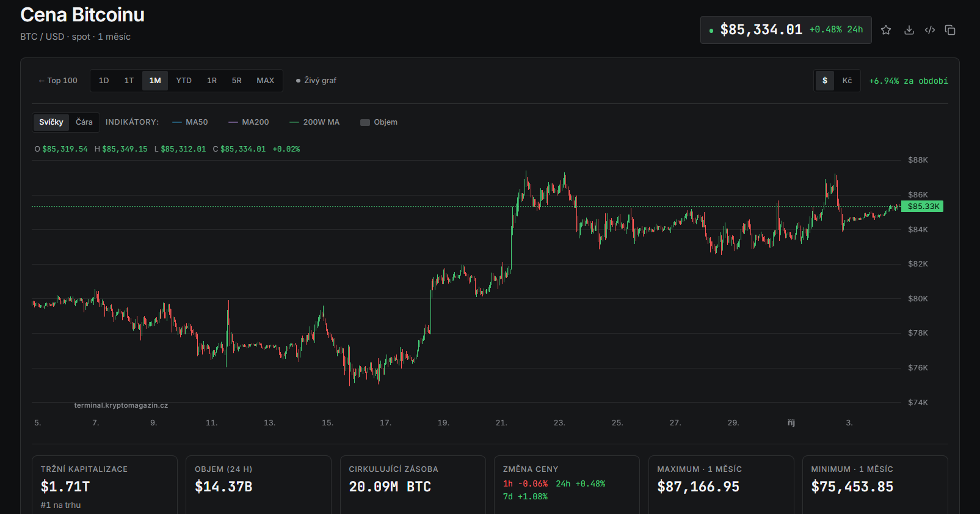Image resolution: width=980 pixels, height=514 pixels.
Task: Toggle the Objem volume indicator
Action: (379, 122)
